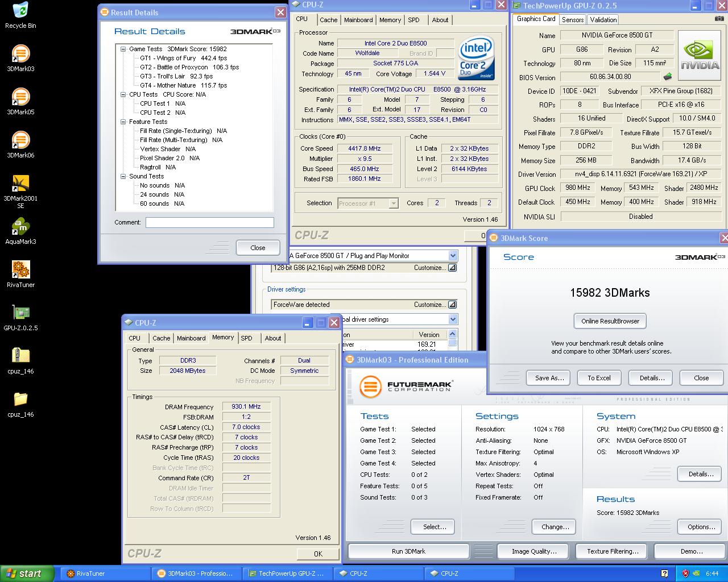Click the Change settings button in 3DMark03
The width and height of the screenshot is (728, 582).
click(555, 527)
